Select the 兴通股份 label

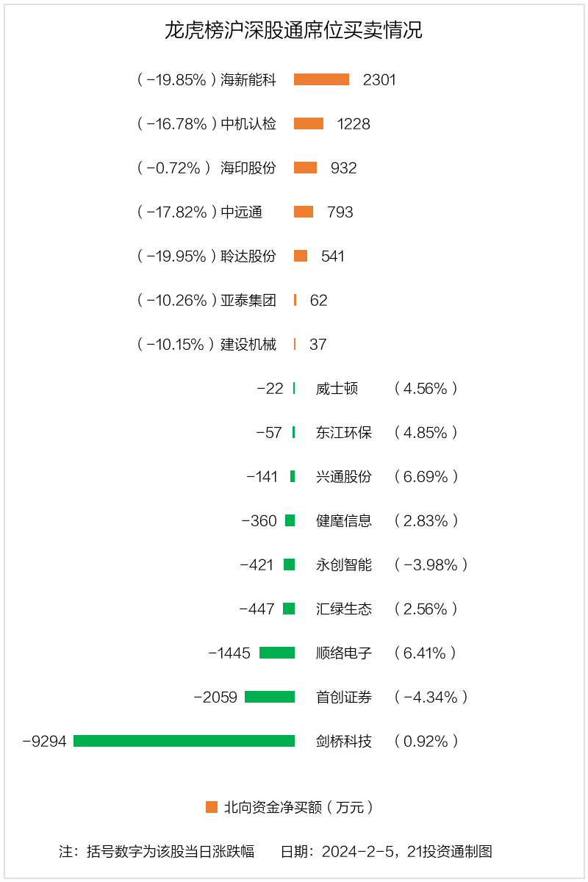pos(344,476)
